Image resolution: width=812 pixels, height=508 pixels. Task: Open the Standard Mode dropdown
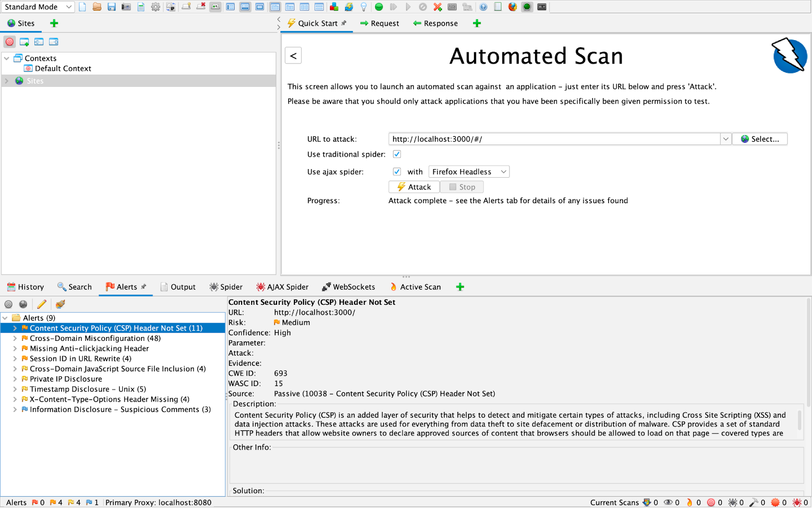click(x=39, y=7)
